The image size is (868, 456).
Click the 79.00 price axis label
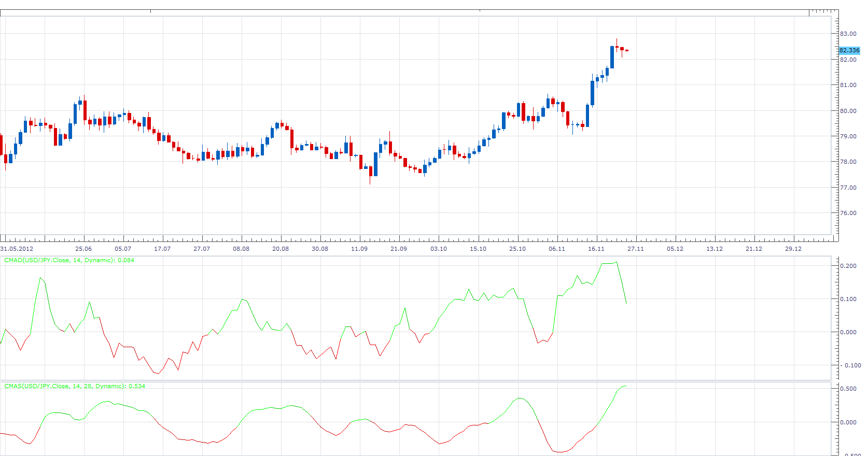(848, 136)
